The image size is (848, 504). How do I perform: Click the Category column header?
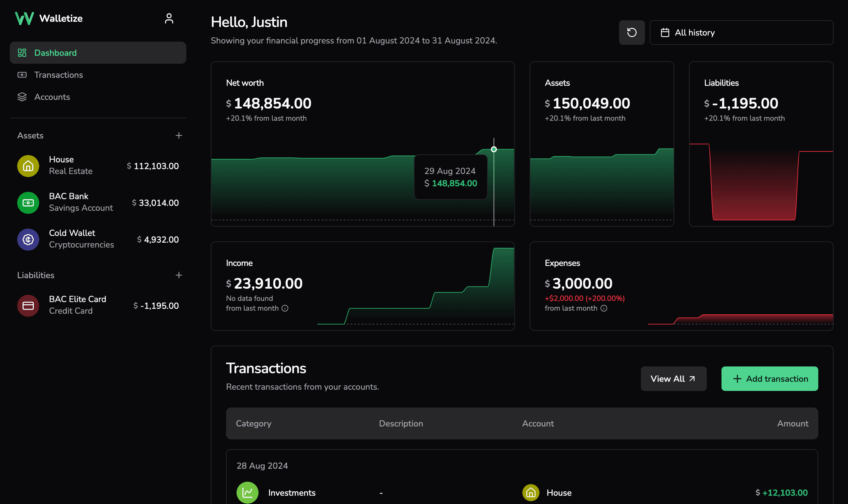(x=253, y=423)
